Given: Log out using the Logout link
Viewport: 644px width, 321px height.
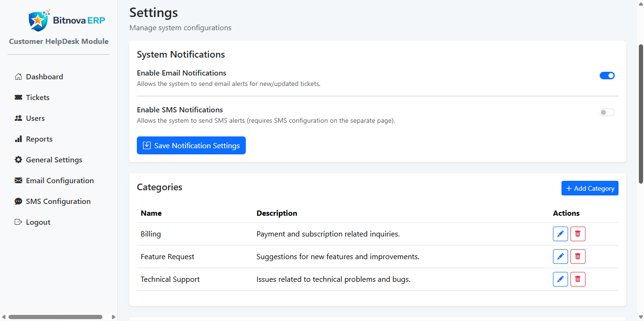Looking at the screenshot, I should pyautogui.click(x=38, y=222).
